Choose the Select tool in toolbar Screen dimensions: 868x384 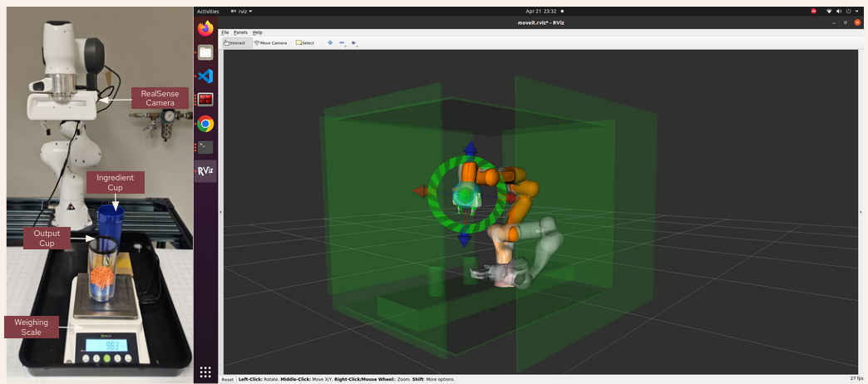pos(305,42)
